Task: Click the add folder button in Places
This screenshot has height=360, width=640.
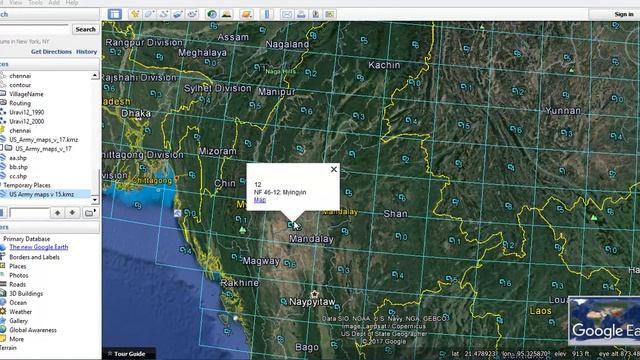Action: [89, 213]
